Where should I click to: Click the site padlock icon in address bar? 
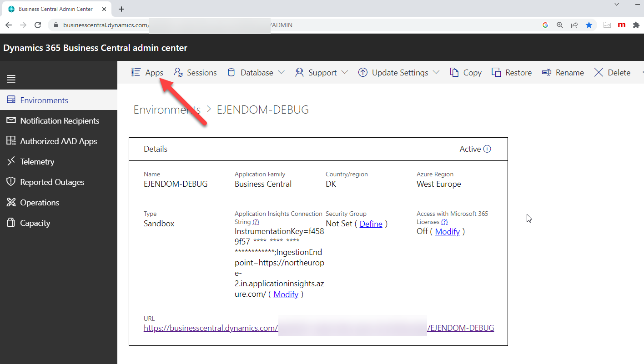click(56, 25)
